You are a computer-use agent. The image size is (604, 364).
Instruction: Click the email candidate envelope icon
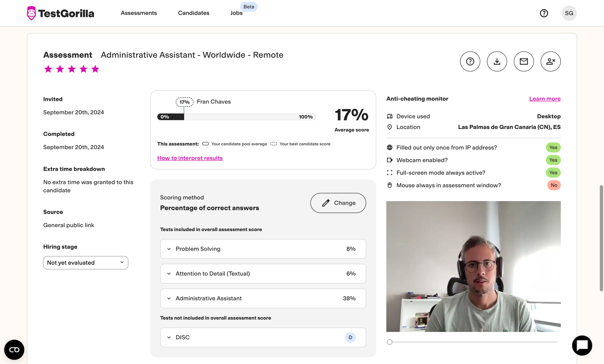(x=524, y=61)
